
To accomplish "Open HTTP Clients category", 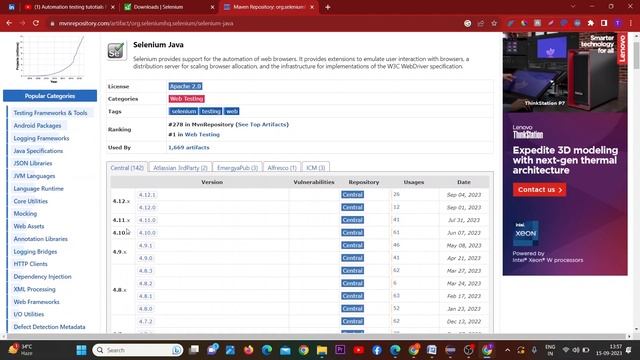I will coord(30,264).
